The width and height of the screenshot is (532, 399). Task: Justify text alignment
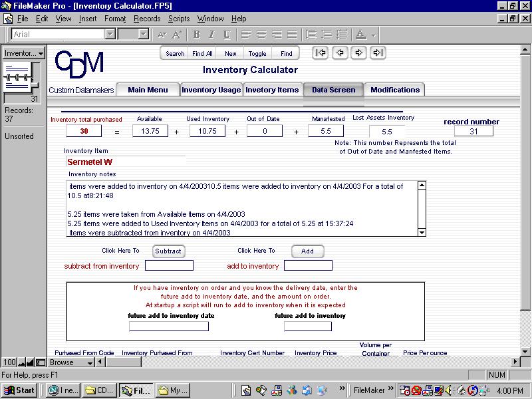292,35
